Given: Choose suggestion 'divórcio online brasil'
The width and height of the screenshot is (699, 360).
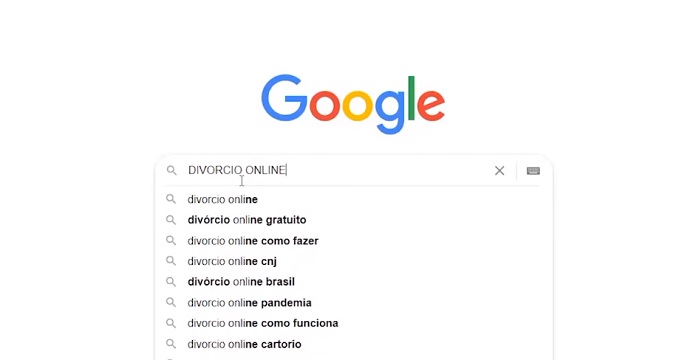Looking at the screenshot, I should click(354, 282).
